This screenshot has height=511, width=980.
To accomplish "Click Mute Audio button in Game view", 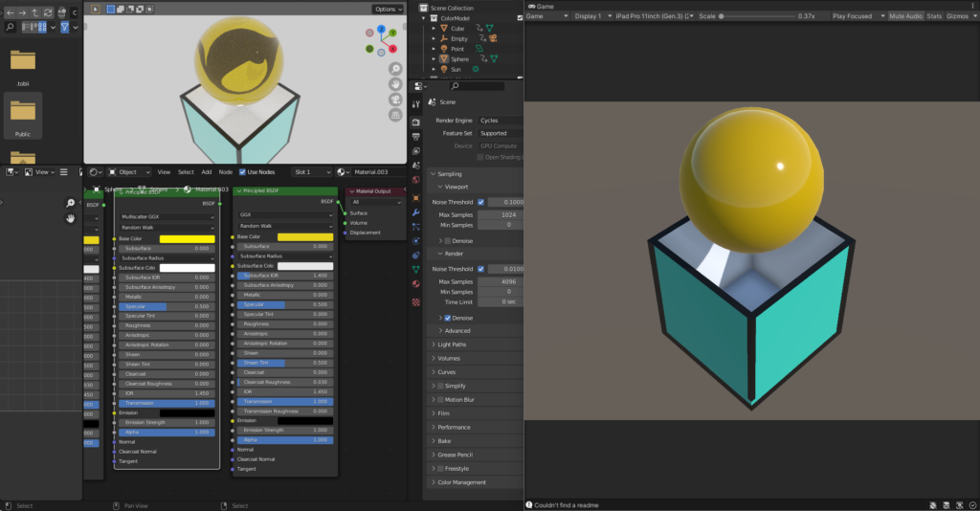I will [x=905, y=16].
